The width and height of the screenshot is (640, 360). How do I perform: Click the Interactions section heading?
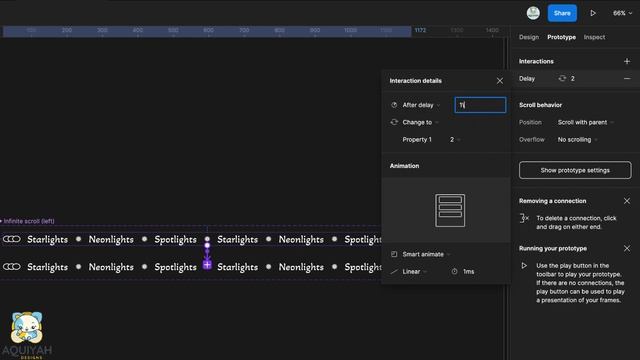[x=536, y=61]
